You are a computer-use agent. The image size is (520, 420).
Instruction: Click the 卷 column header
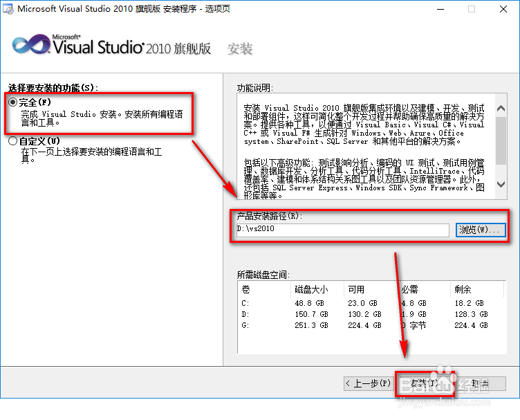pyautogui.click(x=264, y=289)
